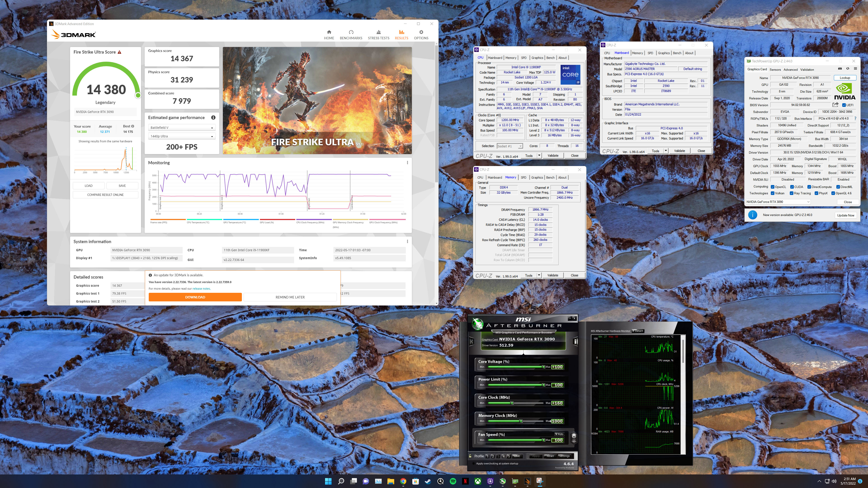
Task: Click the Estimated game performance info icon
Action: click(213, 117)
